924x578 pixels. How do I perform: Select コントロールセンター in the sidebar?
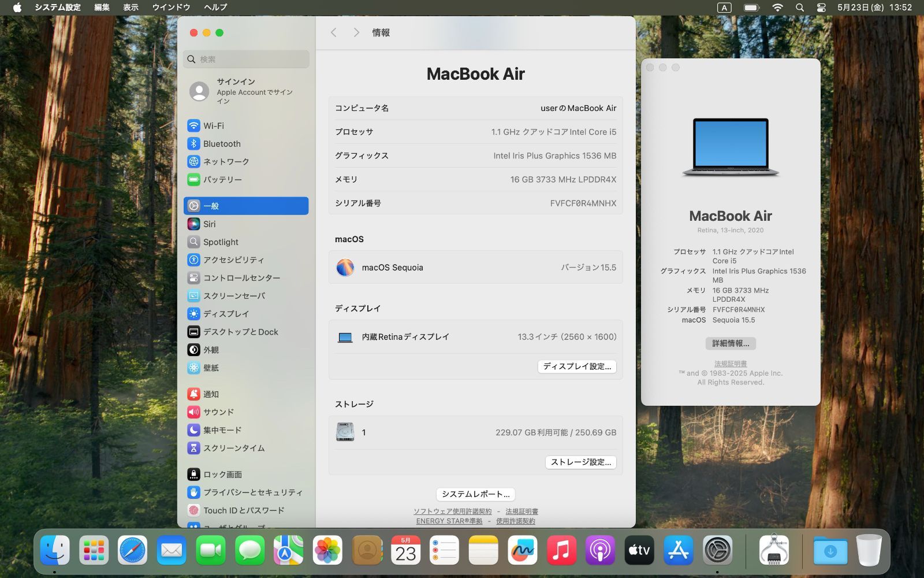(246, 277)
